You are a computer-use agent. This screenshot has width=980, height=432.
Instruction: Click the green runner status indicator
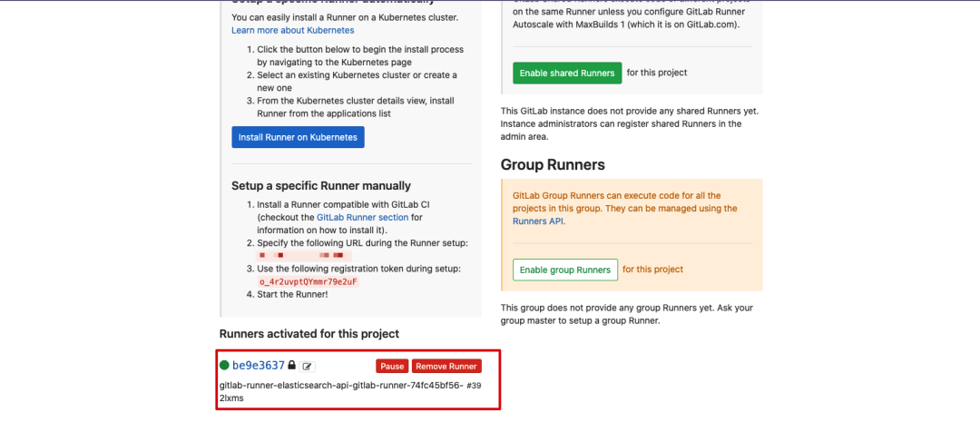coord(224,365)
